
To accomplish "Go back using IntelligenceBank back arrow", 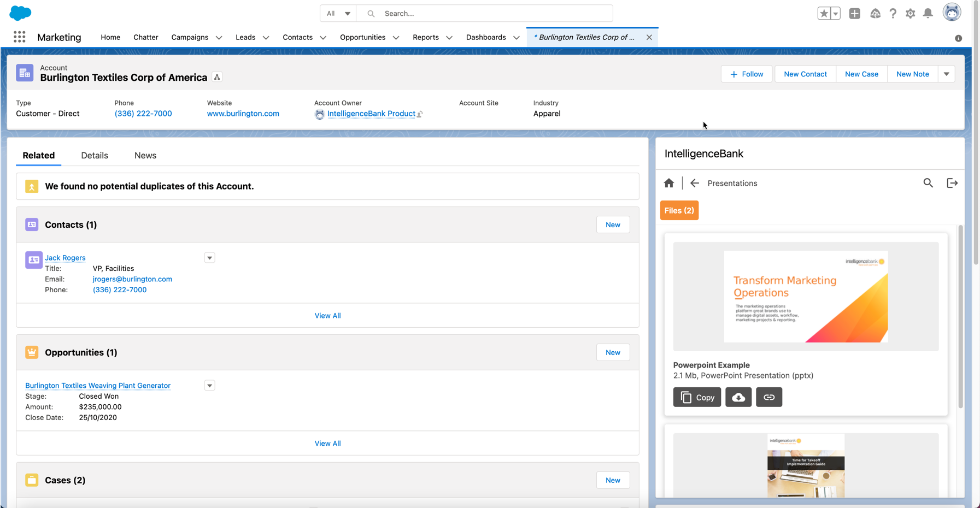I will pyautogui.click(x=694, y=183).
